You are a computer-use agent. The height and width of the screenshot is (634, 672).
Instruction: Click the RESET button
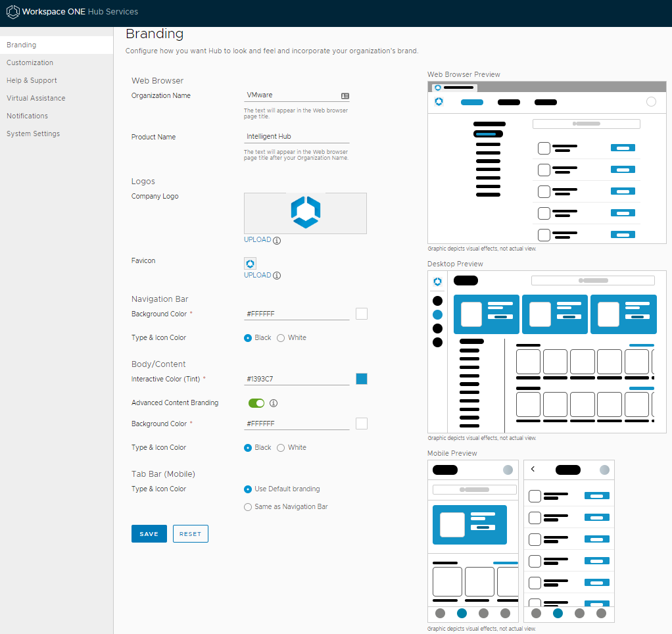click(190, 534)
